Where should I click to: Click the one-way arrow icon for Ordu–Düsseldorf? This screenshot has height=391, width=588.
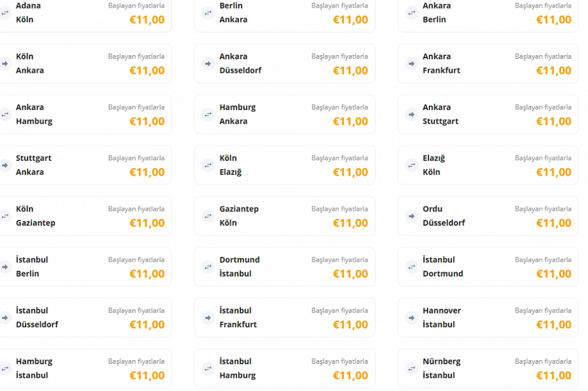click(411, 216)
